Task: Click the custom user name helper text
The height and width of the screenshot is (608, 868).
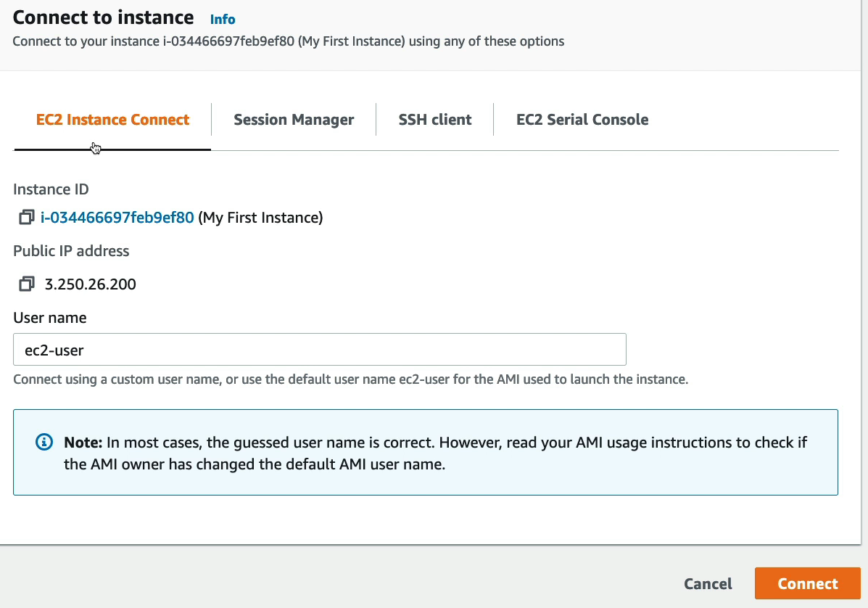Action: click(x=350, y=379)
